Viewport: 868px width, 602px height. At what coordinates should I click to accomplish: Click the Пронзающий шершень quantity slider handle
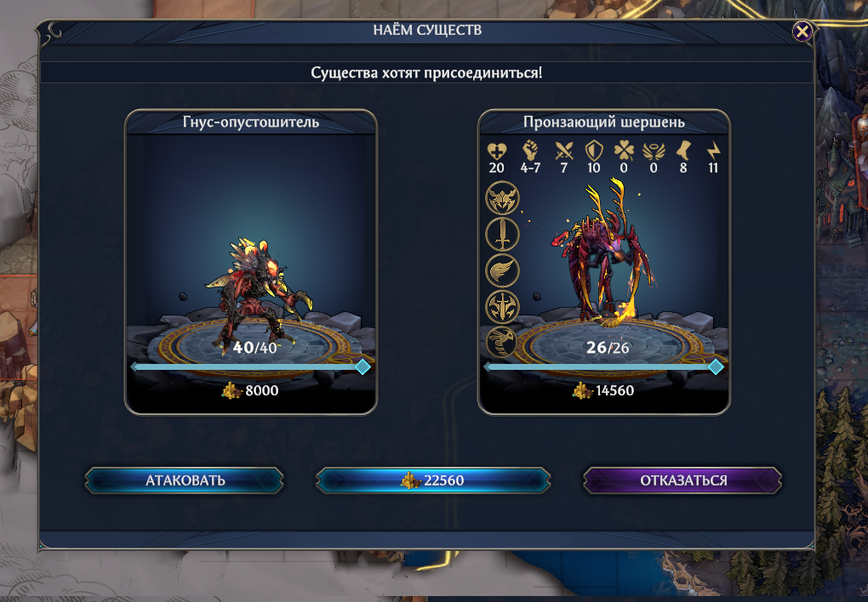716,366
